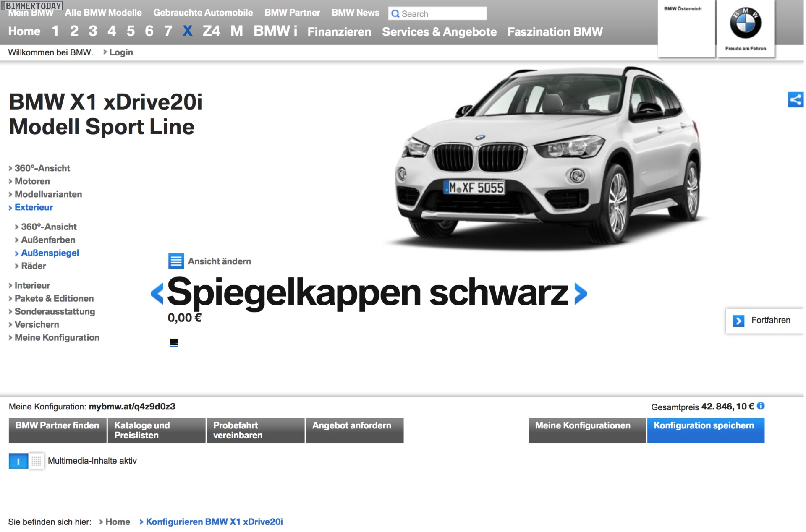Click Konfiguration speichern button
Viewport: 806px width, 532px height.
[706, 430]
